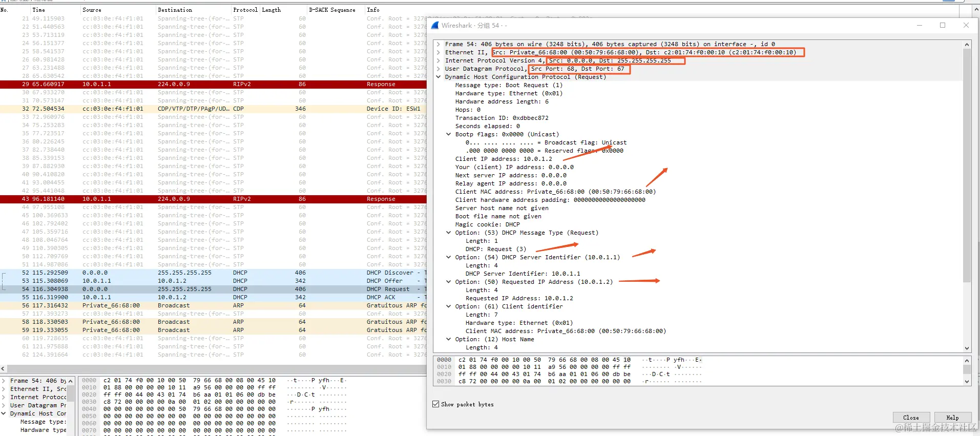The width and height of the screenshot is (980, 436).
Task: Select Message type Boot Request field
Action: (509, 85)
